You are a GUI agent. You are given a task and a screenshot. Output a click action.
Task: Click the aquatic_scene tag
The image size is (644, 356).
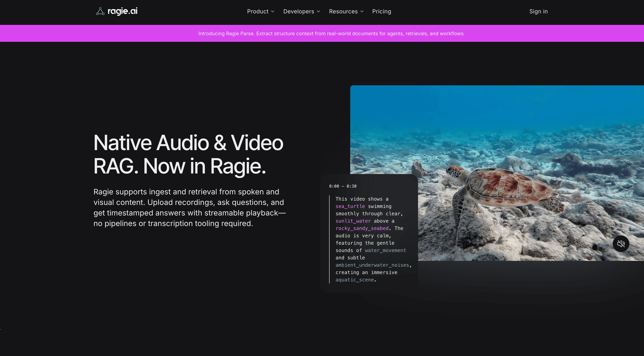point(355,280)
